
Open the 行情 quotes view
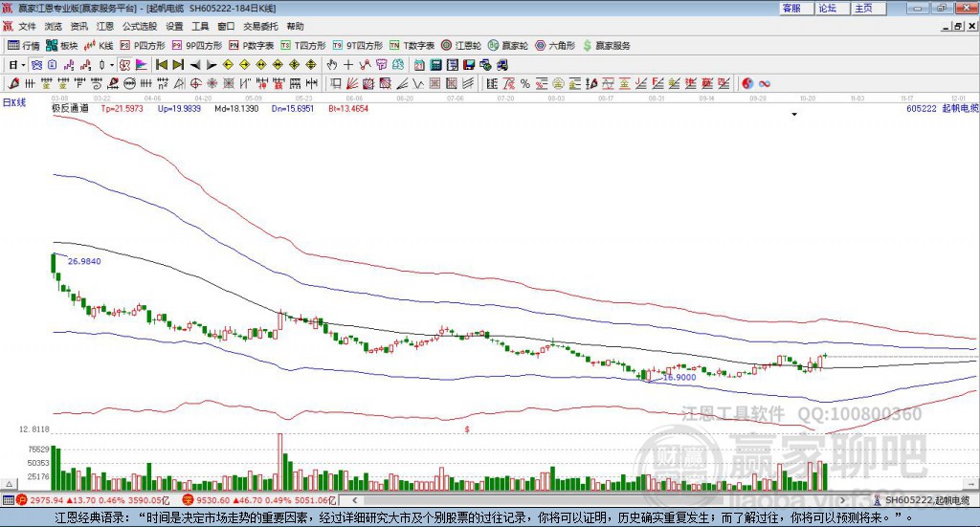coord(23,46)
